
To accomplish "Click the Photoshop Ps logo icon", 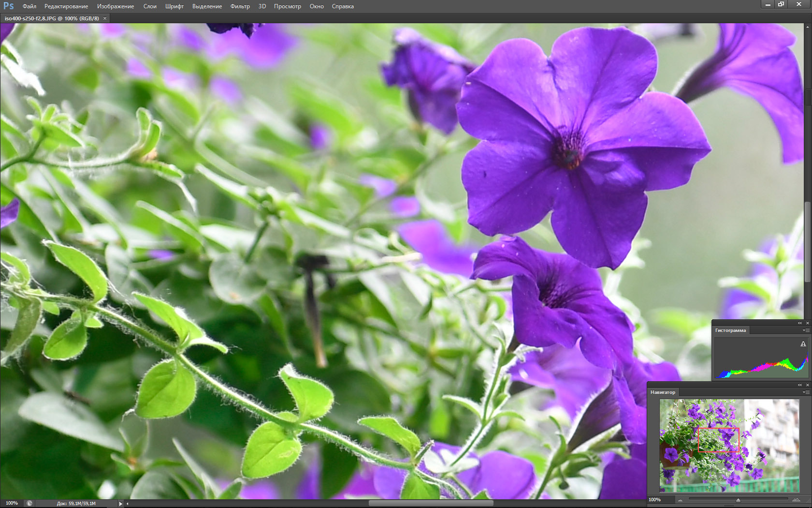I will 9,6.
